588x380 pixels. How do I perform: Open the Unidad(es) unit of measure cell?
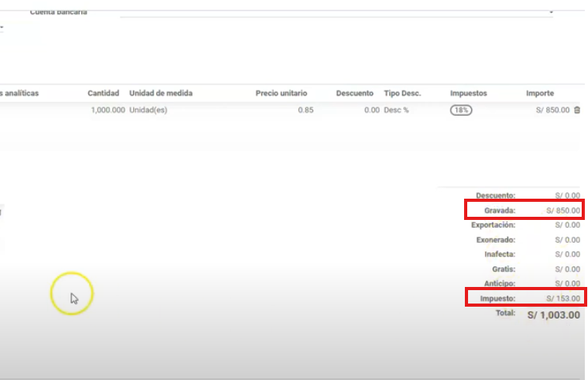[x=148, y=110]
